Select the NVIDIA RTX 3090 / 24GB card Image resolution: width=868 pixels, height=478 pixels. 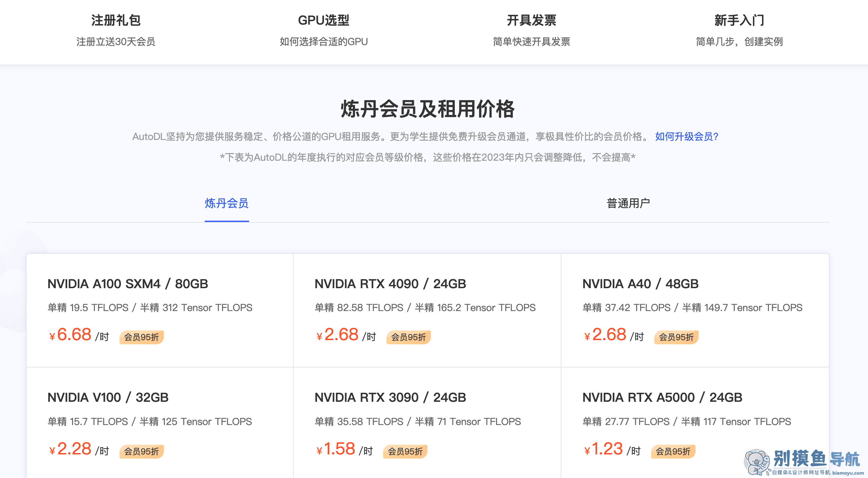click(x=427, y=423)
